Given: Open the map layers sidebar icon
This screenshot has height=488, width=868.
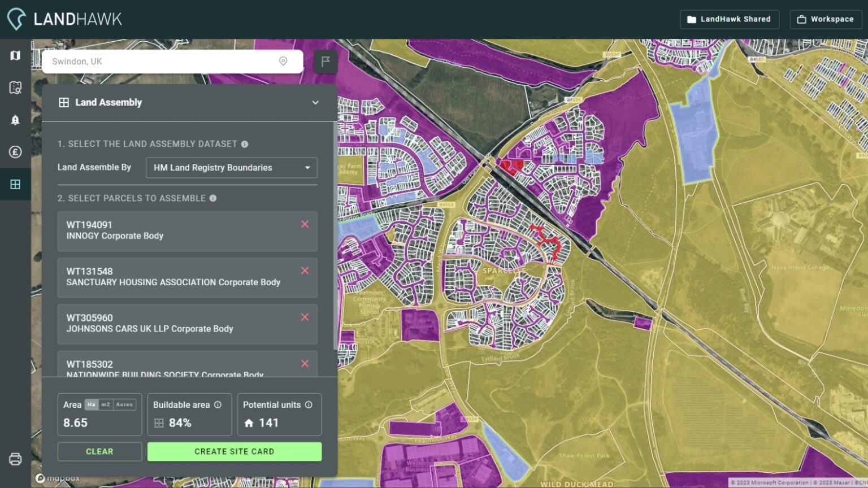Looking at the screenshot, I should point(15,55).
